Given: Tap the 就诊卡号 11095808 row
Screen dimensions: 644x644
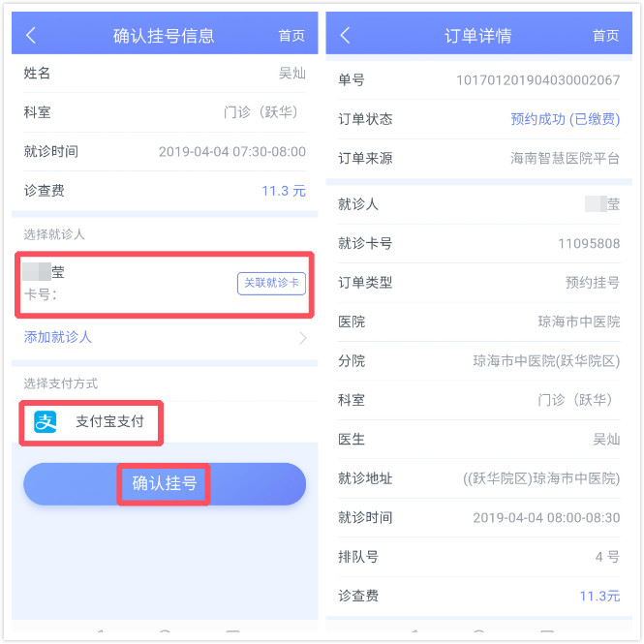Looking at the screenshot, I should [x=479, y=243].
